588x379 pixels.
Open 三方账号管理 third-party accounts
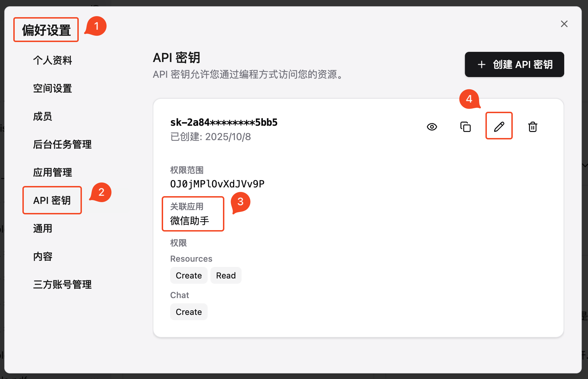click(x=62, y=284)
